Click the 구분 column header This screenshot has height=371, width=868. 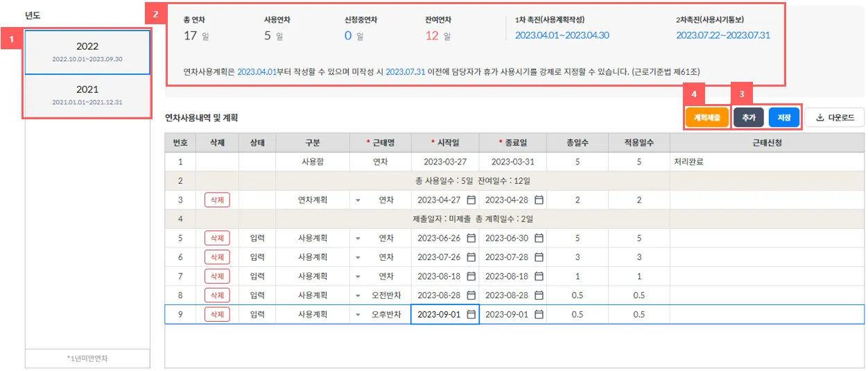[313, 143]
